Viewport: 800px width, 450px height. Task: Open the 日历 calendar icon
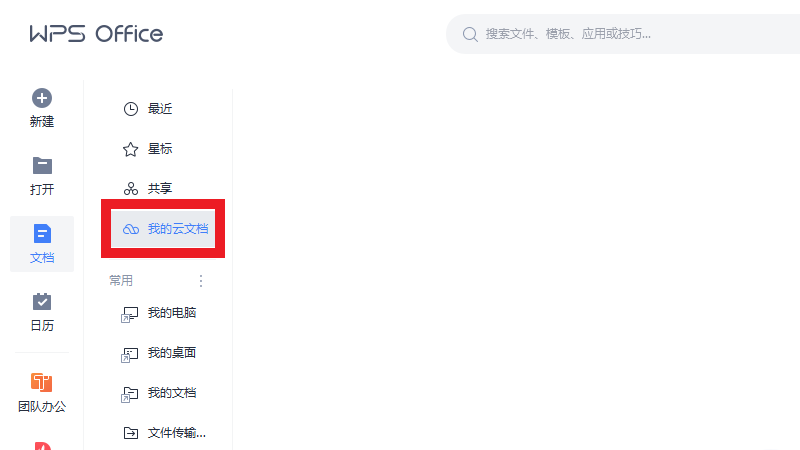point(42,302)
